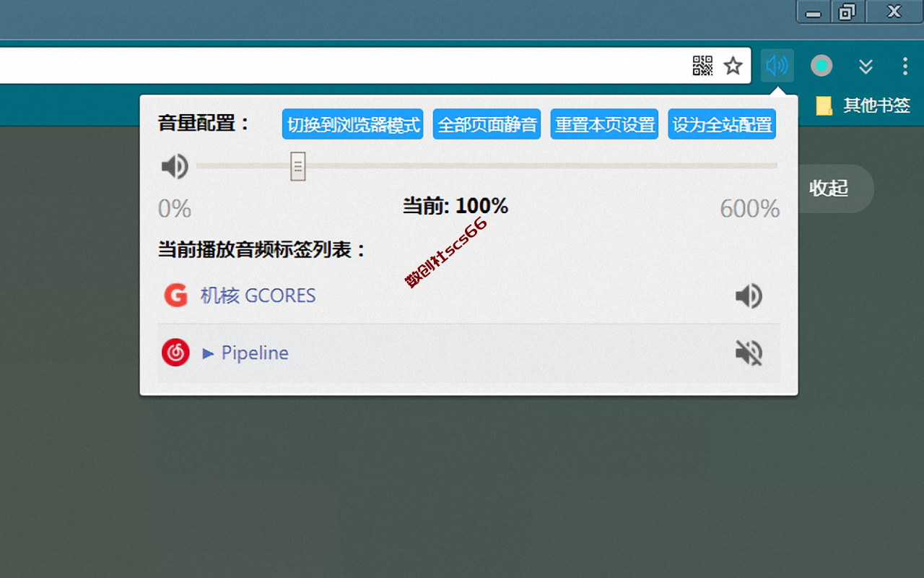Click the 600% maximum label
The width and height of the screenshot is (924, 578).
[x=750, y=209]
